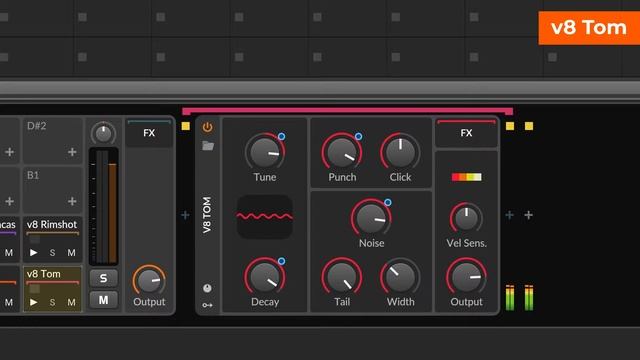
Task: Select the v8 Tom pad name
Action: [44, 274]
